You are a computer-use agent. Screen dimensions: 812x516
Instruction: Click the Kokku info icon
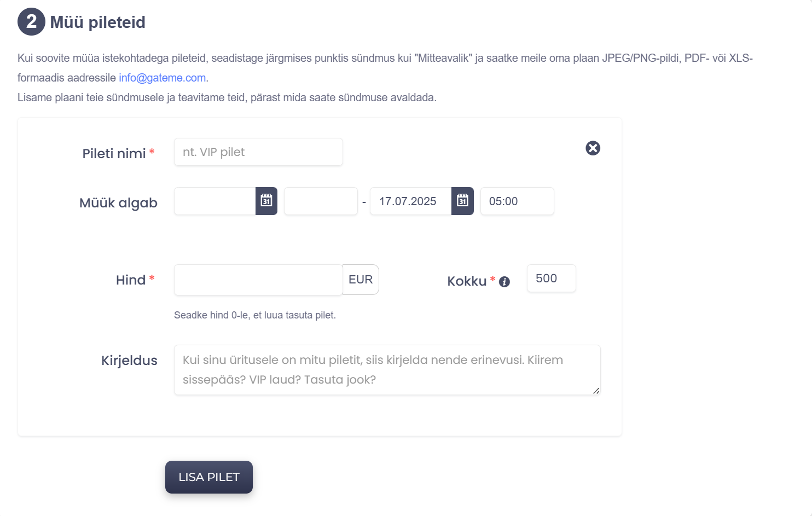[504, 282]
